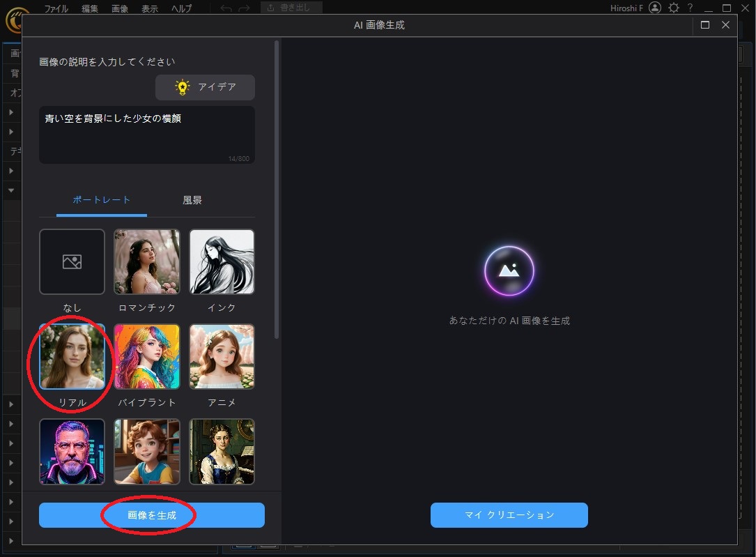Viewport: 756px width, 557px height.
Task: Click the 画像を生成 button
Action: point(152,515)
